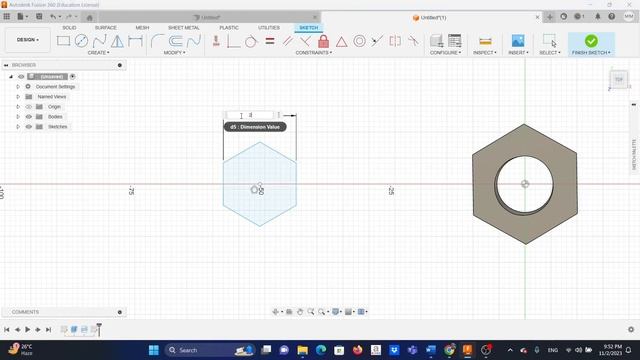Toggle visibility of Bodies folder
The width and height of the screenshot is (640, 360).
coord(29,117)
